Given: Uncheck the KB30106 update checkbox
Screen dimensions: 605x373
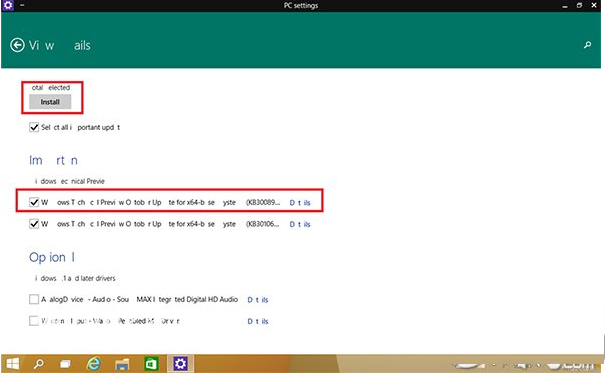Looking at the screenshot, I should tap(34, 224).
